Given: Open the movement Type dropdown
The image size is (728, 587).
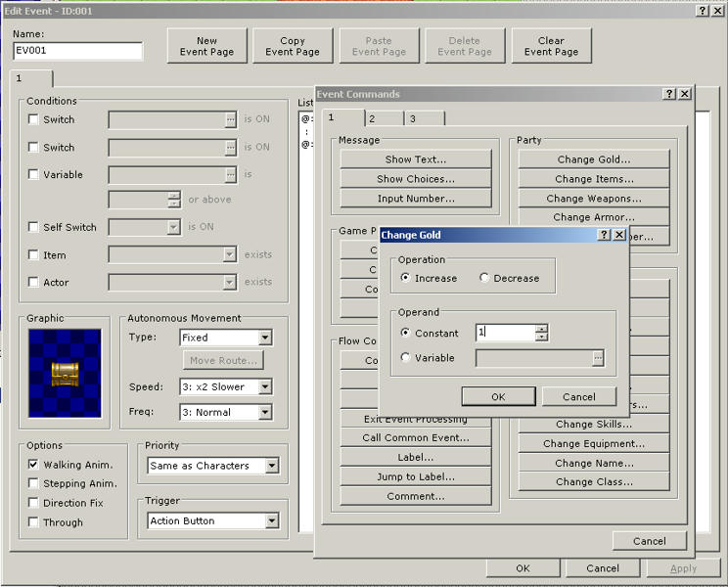Looking at the screenshot, I should (265, 338).
